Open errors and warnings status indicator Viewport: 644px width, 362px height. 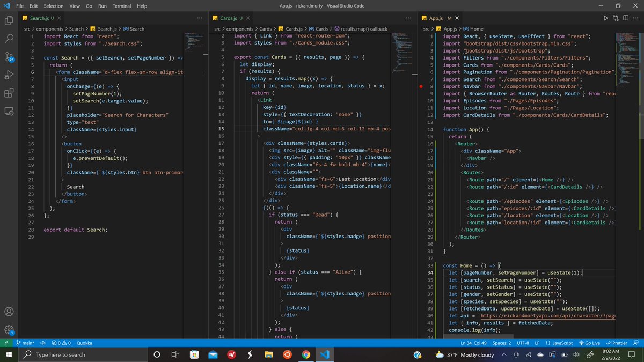61,343
